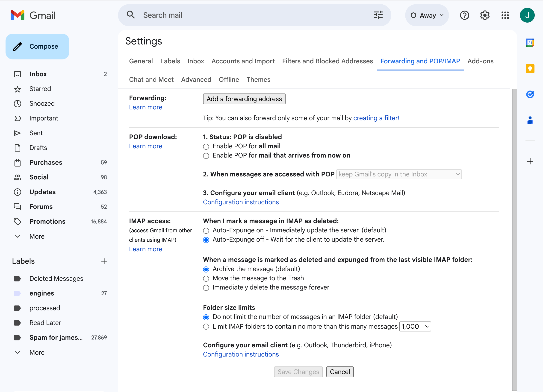
Task: Open the Google apps grid
Action: click(505, 15)
